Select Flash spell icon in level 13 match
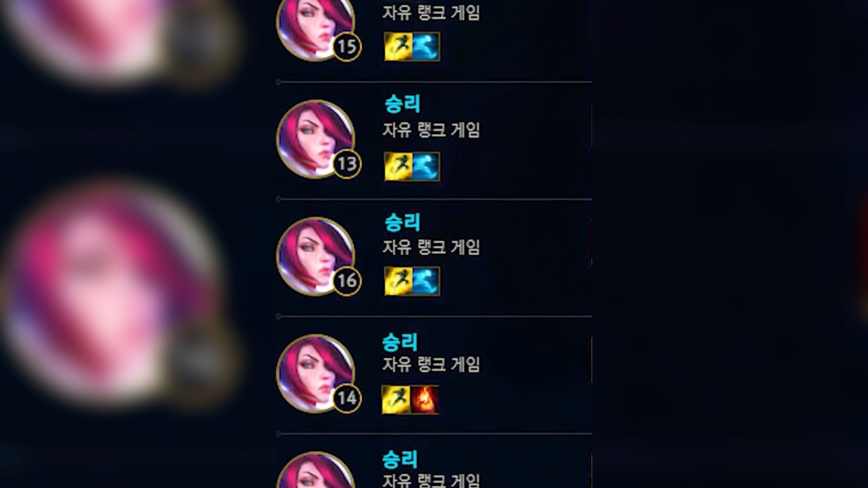This screenshot has height=488, width=868. pos(398,166)
